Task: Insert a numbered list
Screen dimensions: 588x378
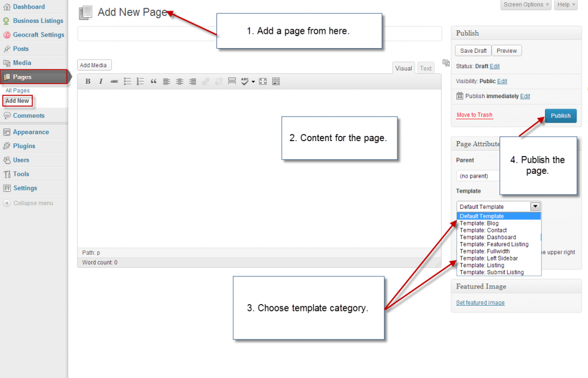Action: pos(141,81)
